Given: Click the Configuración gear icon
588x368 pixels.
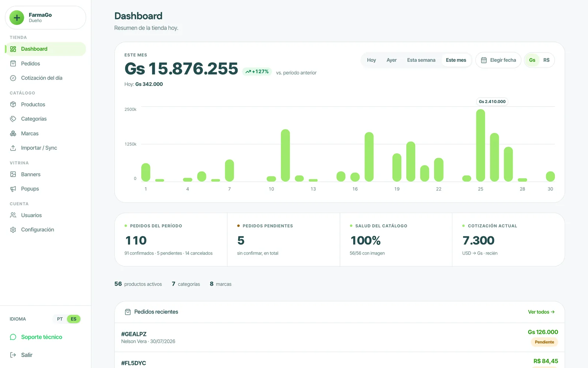Looking at the screenshot, I should (13, 230).
